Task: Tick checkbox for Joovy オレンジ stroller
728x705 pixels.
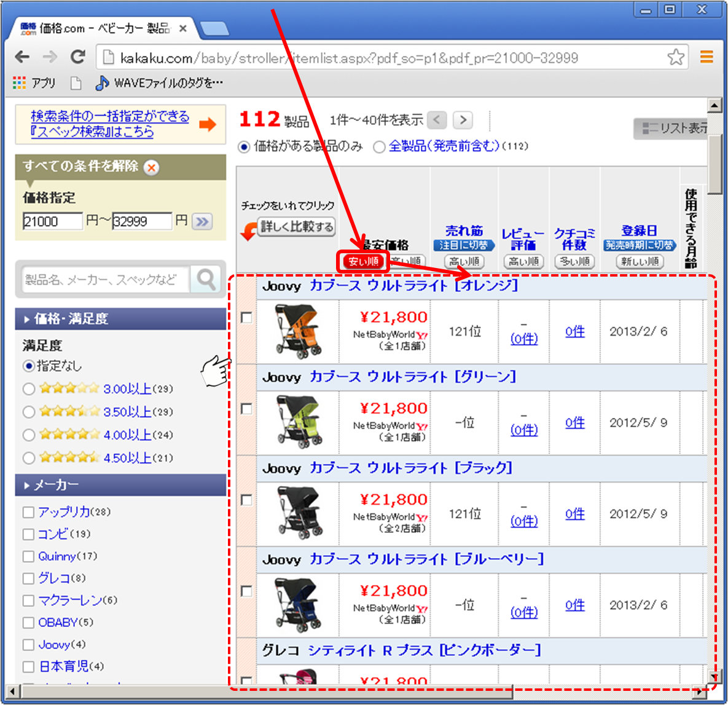Action: [246, 317]
